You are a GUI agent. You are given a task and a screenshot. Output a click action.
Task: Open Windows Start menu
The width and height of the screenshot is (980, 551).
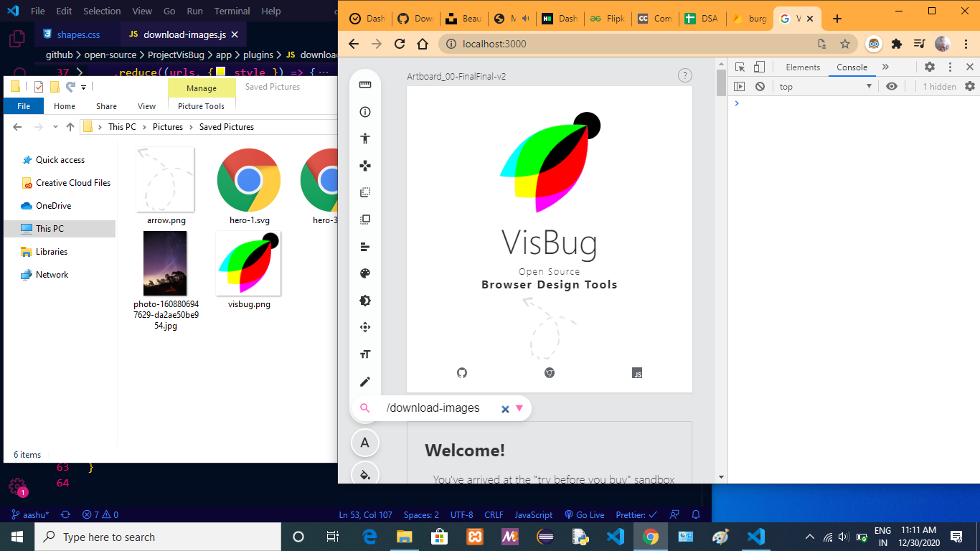click(17, 537)
